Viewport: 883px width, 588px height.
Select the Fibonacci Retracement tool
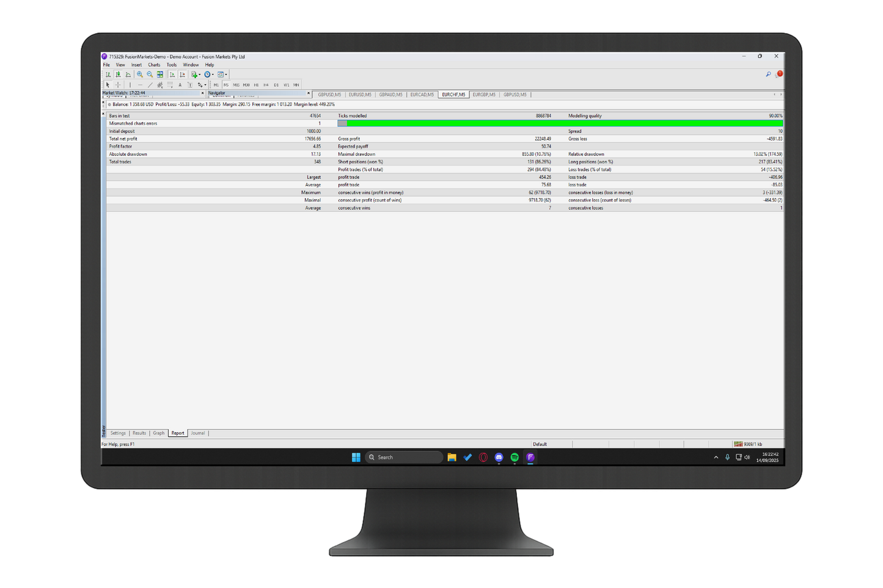click(159, 85)
